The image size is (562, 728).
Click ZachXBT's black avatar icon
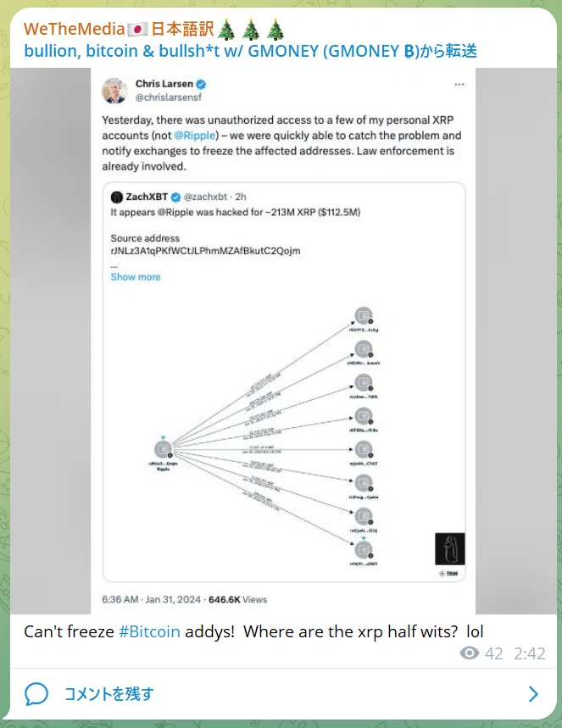(x=117, y=197)
